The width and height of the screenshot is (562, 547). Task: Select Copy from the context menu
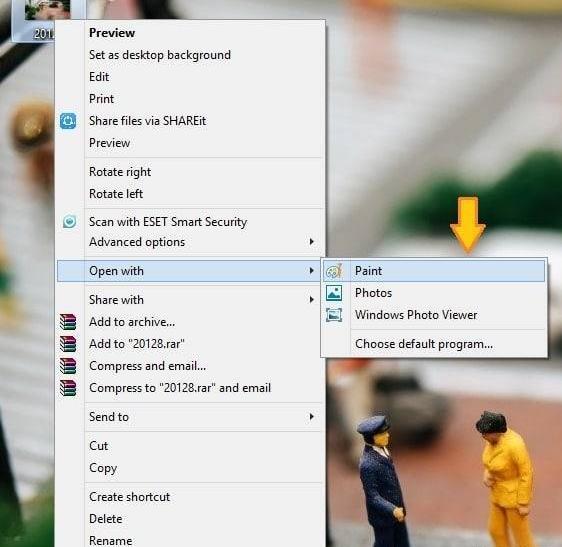pos(190,468)
